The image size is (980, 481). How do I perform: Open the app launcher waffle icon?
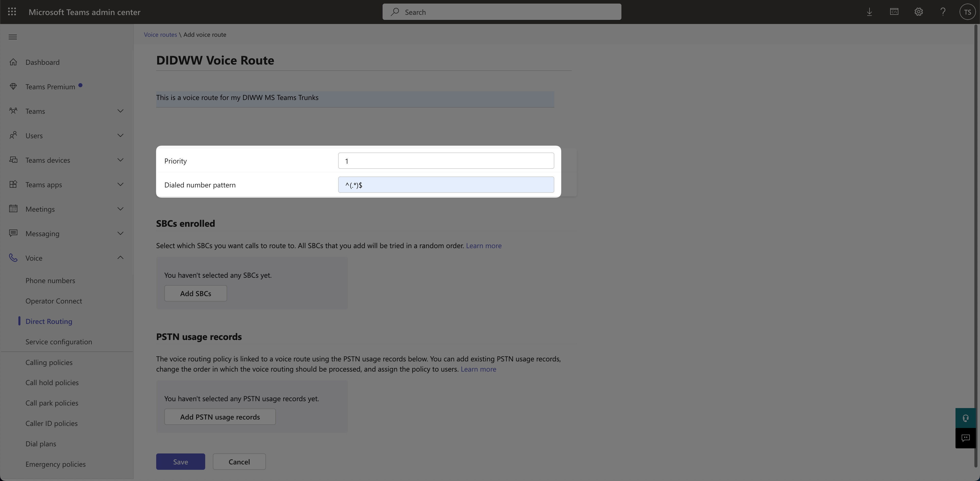pos(12,12)
